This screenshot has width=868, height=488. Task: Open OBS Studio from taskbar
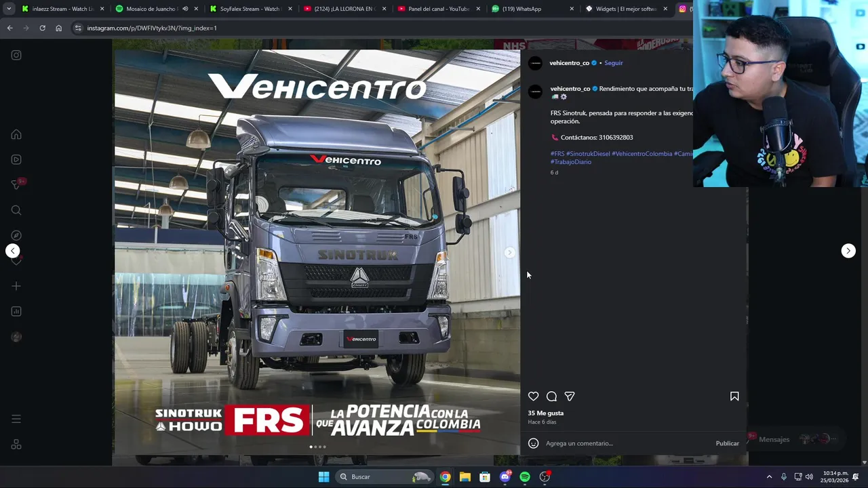[545, 476]
